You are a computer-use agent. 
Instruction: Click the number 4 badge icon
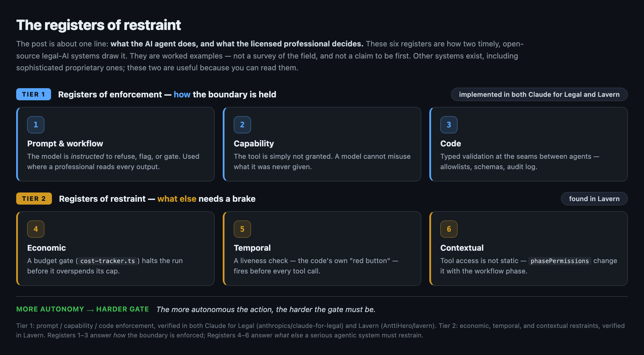(36, 229)
